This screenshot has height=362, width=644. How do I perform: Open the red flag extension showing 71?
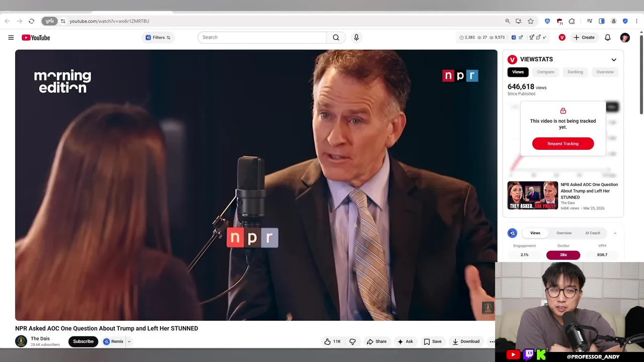coord(559,22)
